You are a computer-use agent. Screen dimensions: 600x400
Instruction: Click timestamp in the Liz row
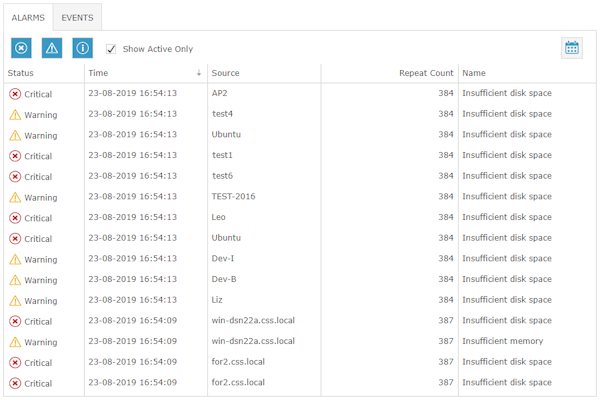click(x=132, y=300)
